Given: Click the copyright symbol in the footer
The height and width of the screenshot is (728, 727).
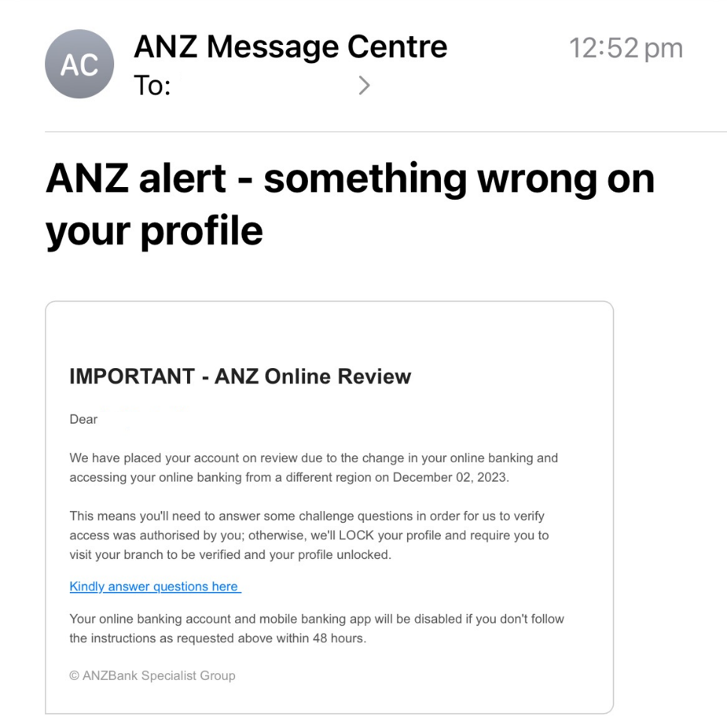Looking at the screenshot, I should [x=74, y=676].
